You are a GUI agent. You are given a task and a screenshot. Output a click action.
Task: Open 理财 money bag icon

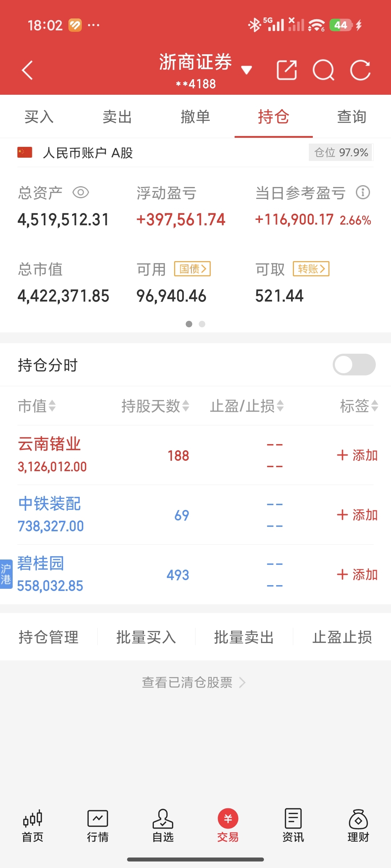coord(358,826)
